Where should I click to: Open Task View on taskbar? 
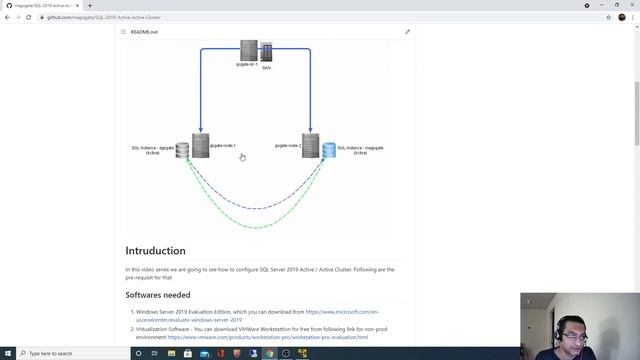(155, 353)
